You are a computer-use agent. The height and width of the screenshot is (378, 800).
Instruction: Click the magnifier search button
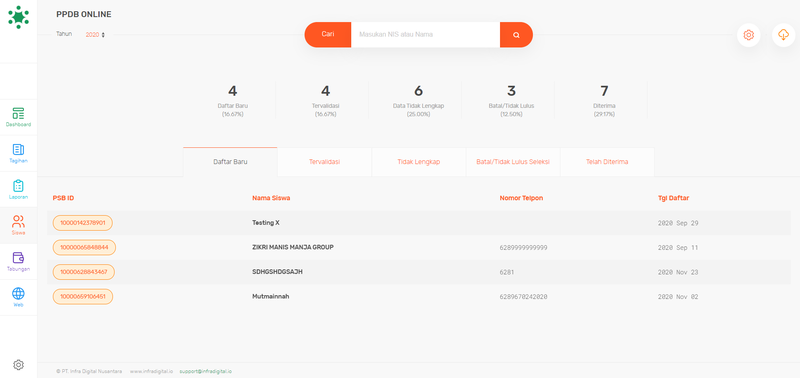click(516, 35)
